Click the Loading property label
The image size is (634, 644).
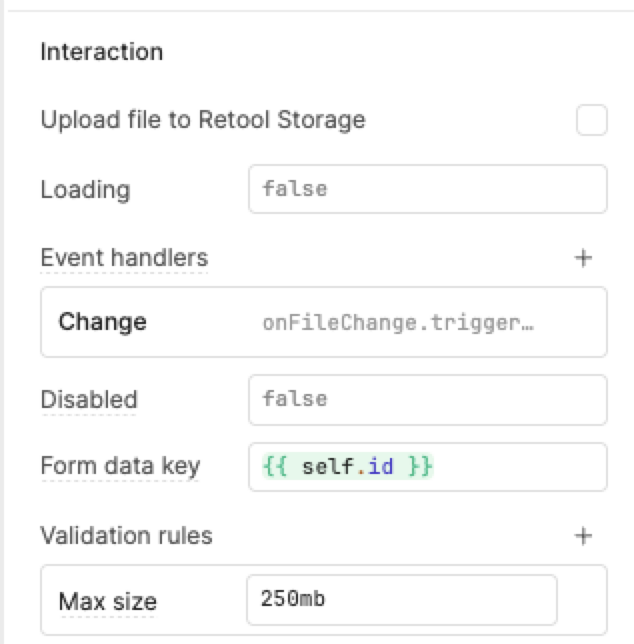85,189
